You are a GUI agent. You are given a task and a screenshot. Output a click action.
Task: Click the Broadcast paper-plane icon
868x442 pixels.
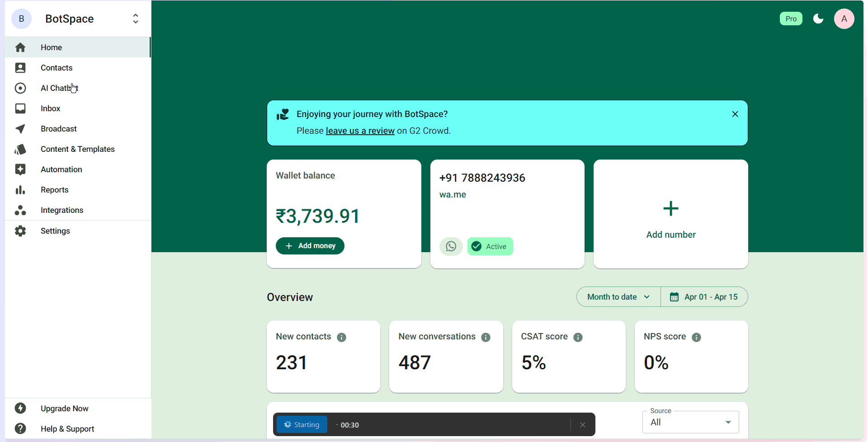coord(20,129)
